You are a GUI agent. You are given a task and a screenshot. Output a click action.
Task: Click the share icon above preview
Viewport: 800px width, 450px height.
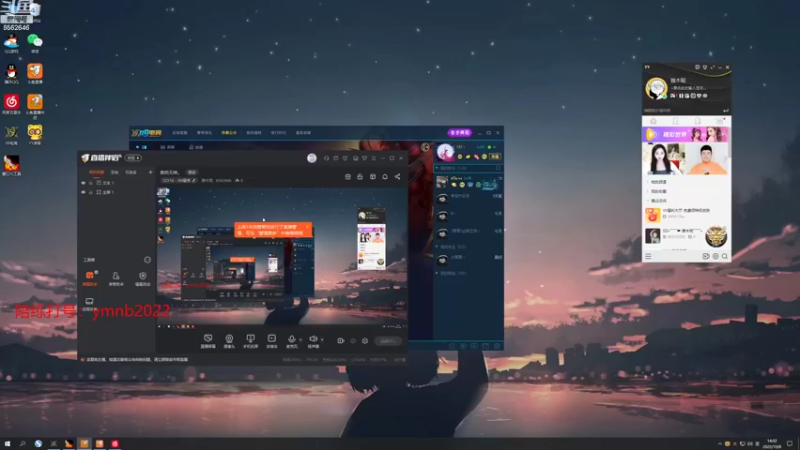397,177
